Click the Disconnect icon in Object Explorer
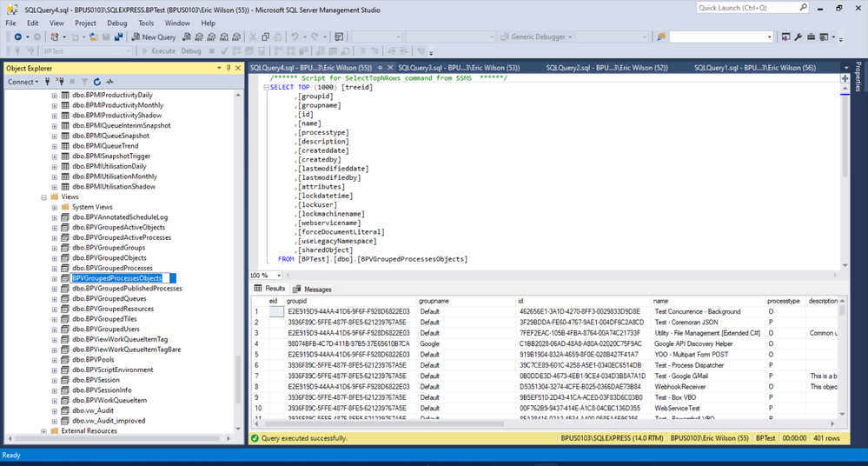The width and height of the screenshot is (868, 466). coord(59,82)
